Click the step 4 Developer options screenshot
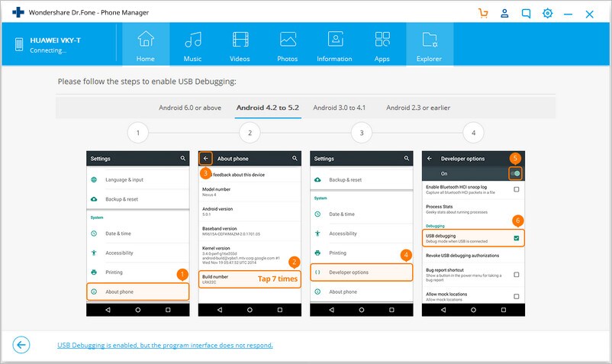Viewport: 612px width, 364px height. (473, 234)
